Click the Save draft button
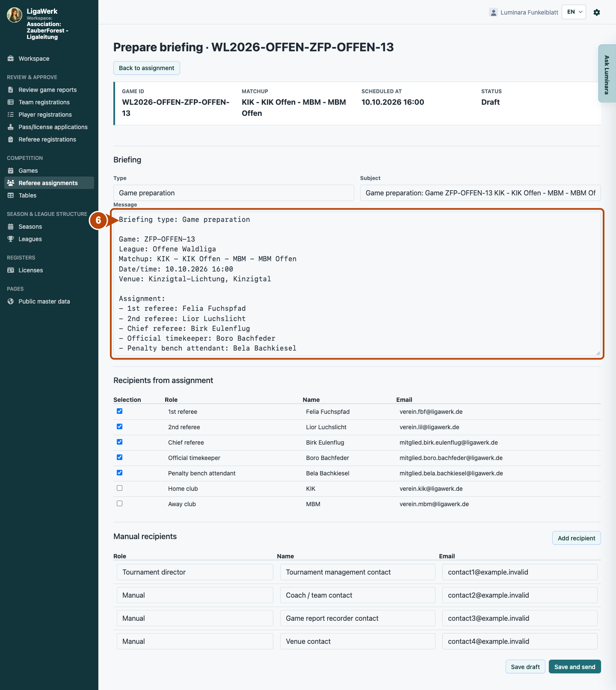 click(x=525, y=667)
